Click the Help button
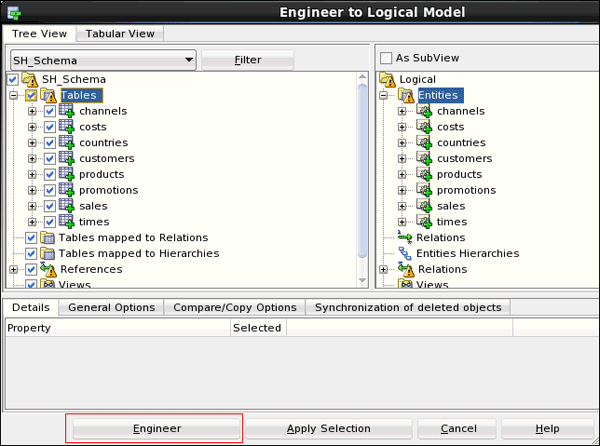 [x=547, y=428]
